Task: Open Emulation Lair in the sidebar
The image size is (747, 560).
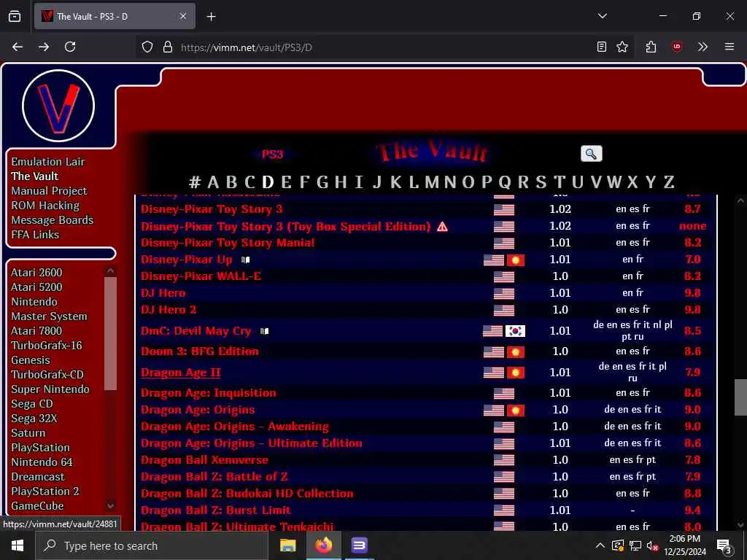Action: (x=48, y=162)
